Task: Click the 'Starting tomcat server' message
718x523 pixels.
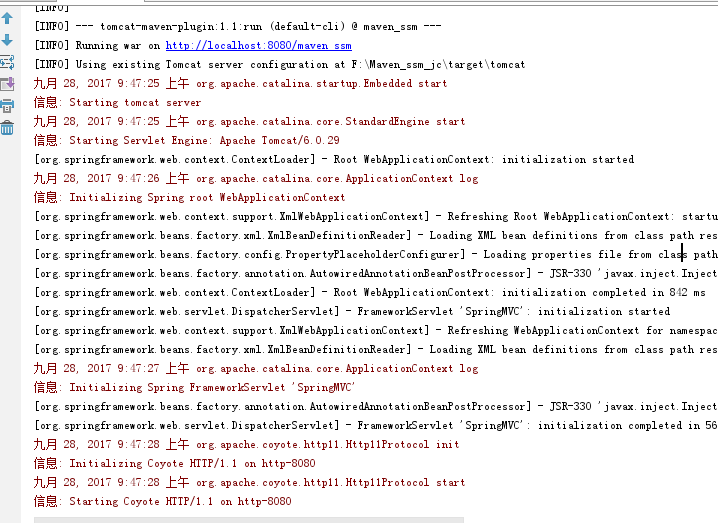Action: tap(117, 103)
